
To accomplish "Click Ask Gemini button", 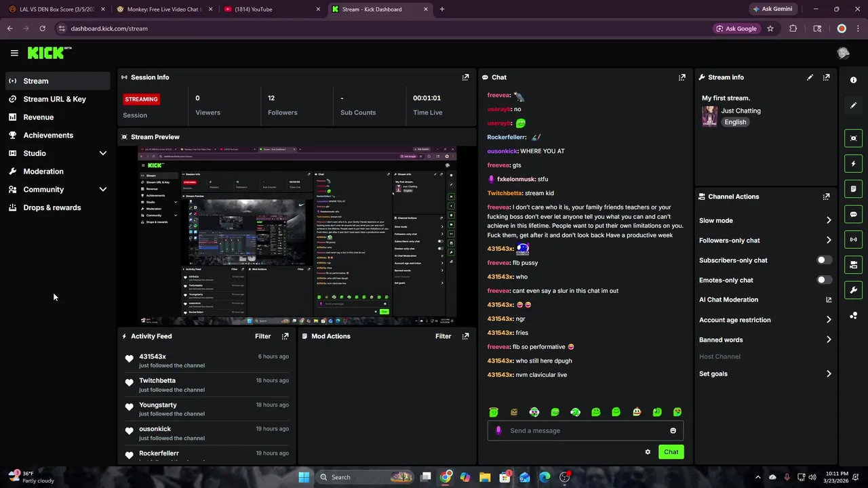I will click(x=772, y=9).
